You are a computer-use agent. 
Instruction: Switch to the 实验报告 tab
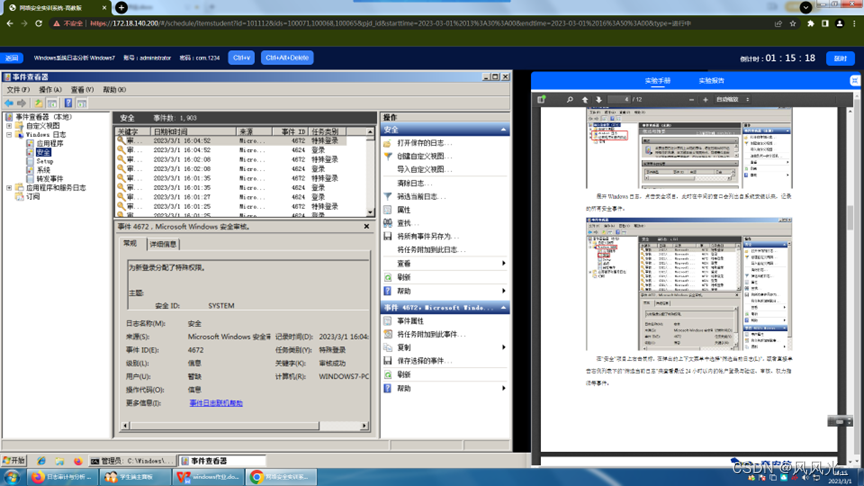coord(711,80)
